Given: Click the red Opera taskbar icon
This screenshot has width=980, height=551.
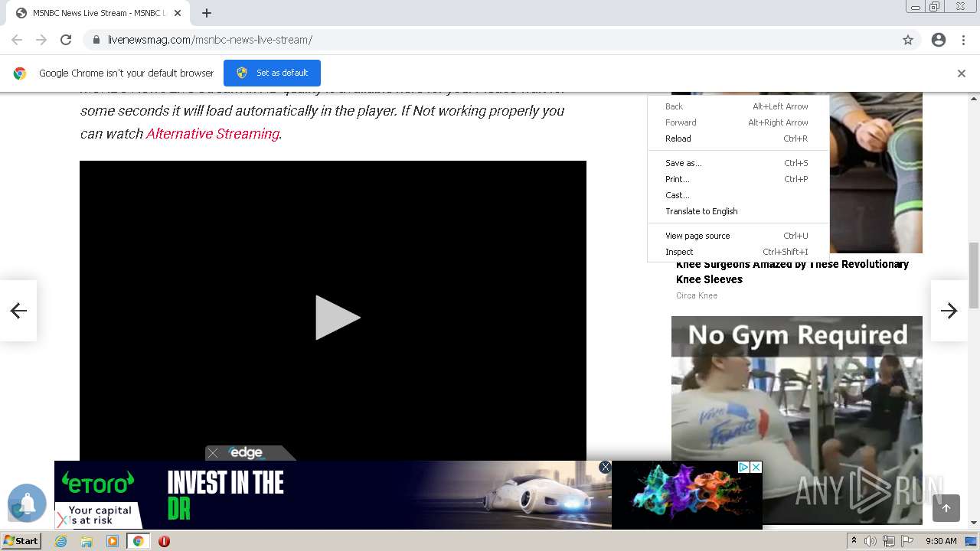Looking at the screenshot, I should pyautogui.click(x=164, y=541).
